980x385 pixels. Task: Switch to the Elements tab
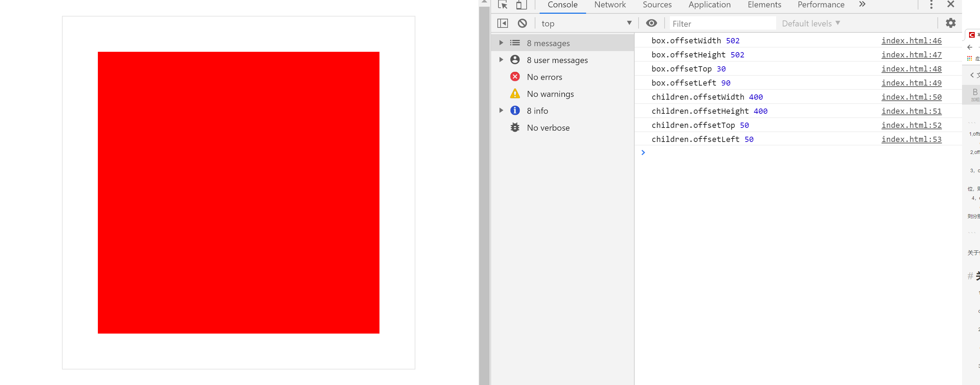click(x=764, y=5)
